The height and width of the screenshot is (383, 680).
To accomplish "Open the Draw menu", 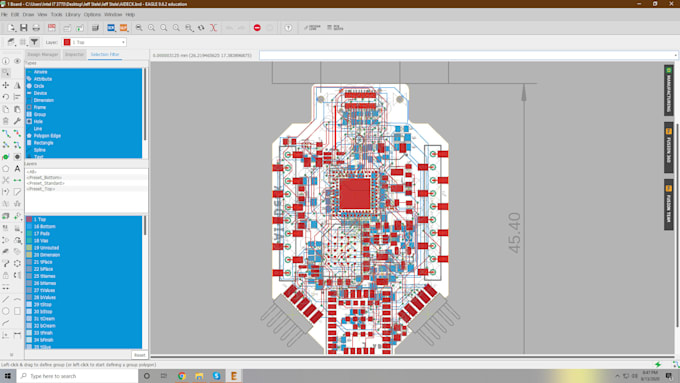I will [28, 14].
